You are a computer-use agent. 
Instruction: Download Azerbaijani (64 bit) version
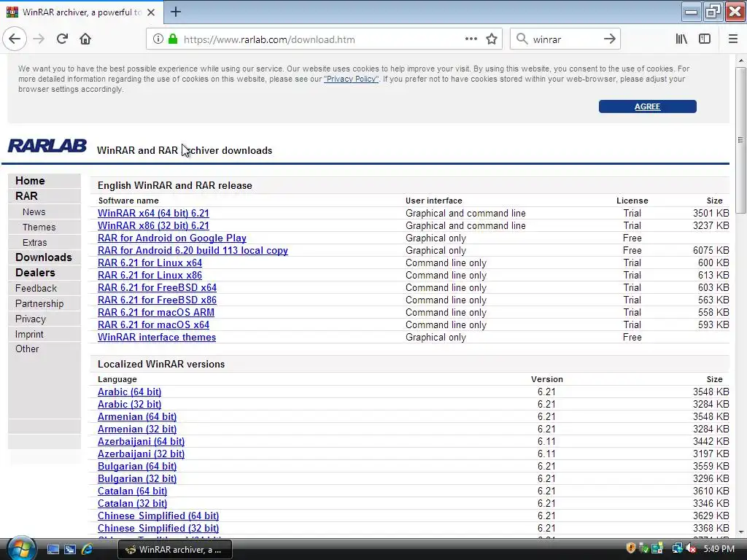141,441
